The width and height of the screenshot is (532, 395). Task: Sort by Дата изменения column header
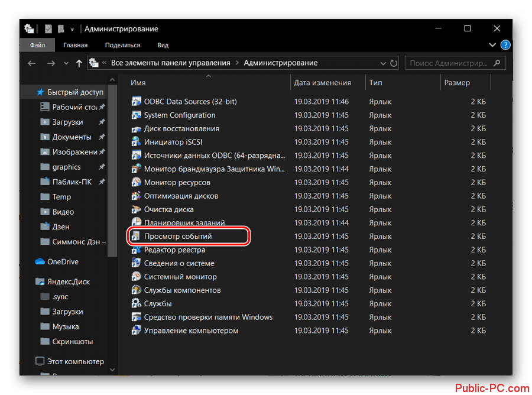click(x=323, y=83)
